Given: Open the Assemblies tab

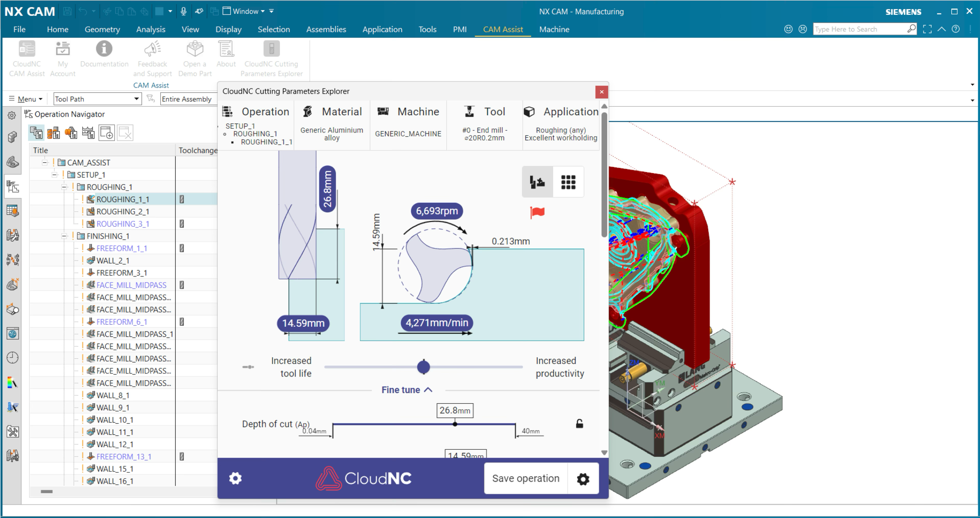Looking at the screenshot, I should [326, 29].
